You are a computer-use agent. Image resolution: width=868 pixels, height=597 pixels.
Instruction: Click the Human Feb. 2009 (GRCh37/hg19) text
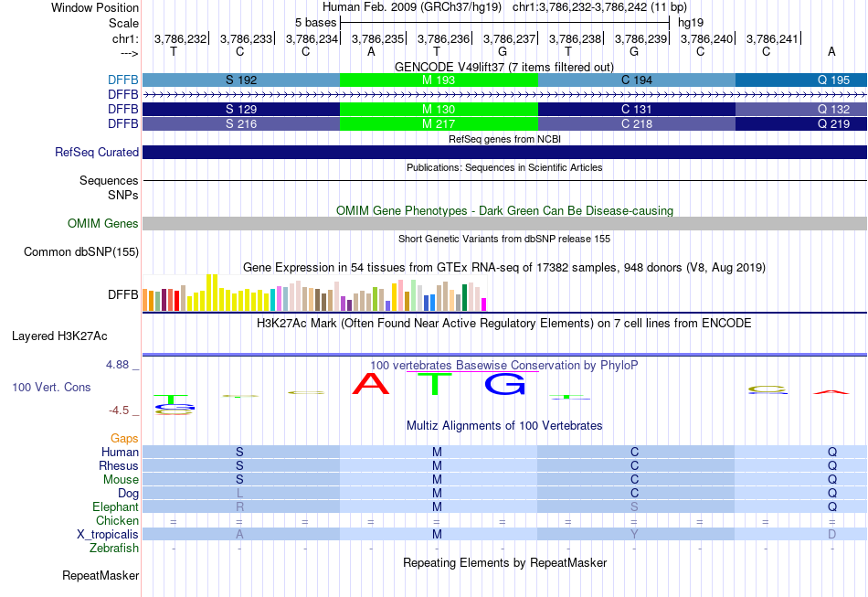[412, 7]
